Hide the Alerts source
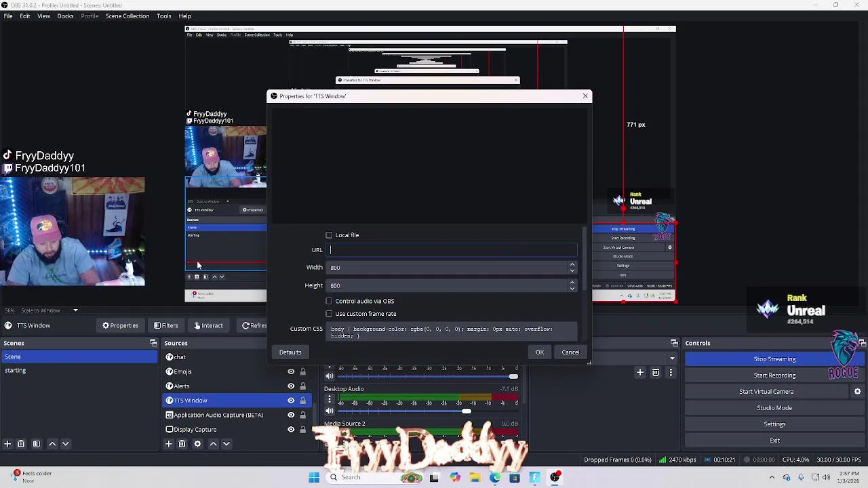The image size is (868, 488). point(291,386)
